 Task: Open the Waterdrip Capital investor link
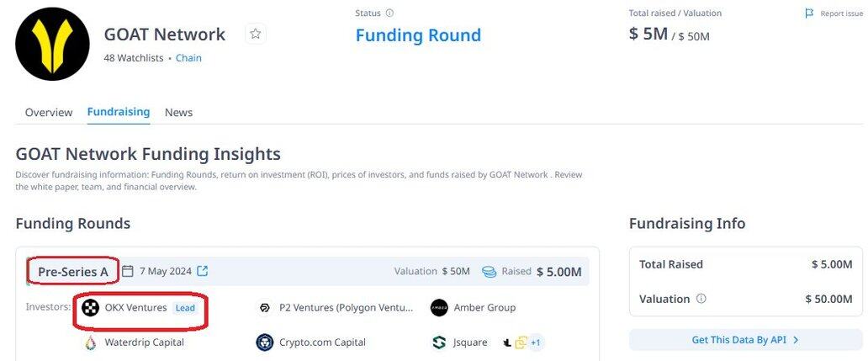pos(133,342)
